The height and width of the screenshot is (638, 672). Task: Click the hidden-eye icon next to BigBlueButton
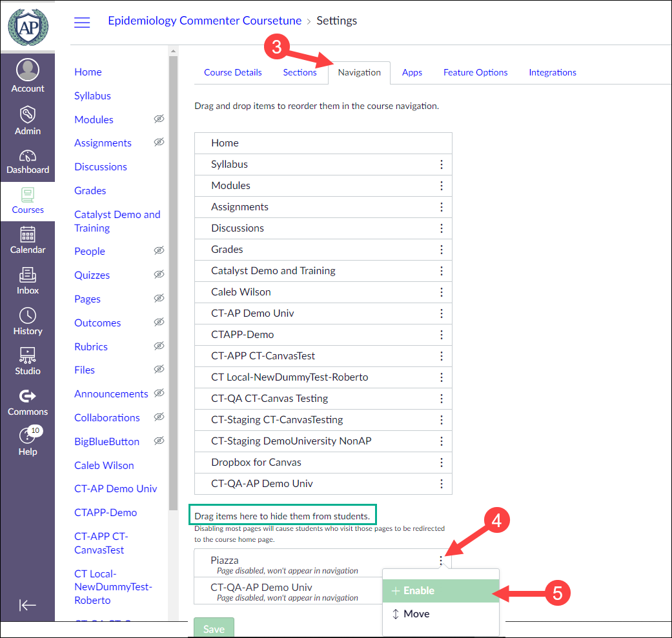[x=159, y=441]
